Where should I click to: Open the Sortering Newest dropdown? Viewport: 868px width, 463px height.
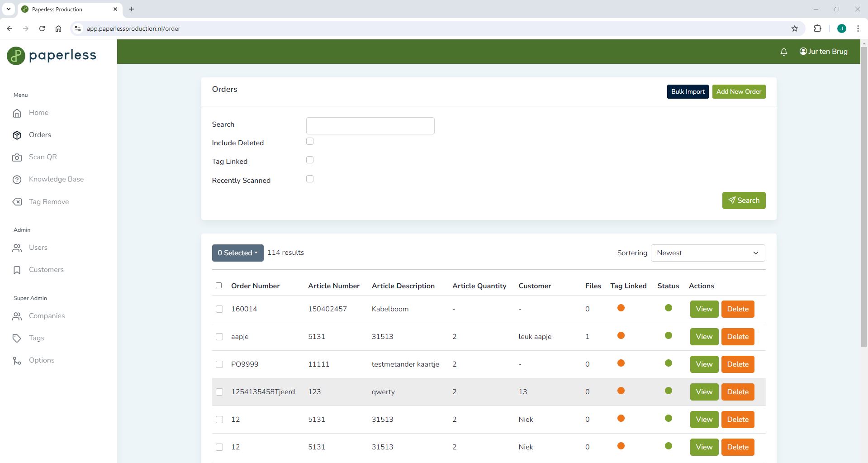(x=707, y=253)
